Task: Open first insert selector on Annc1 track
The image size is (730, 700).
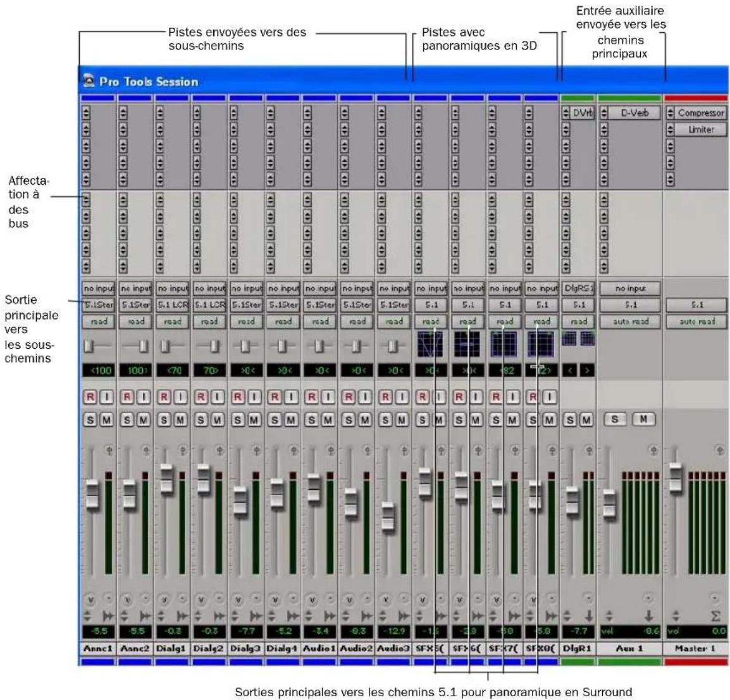Action: point(86,113)
